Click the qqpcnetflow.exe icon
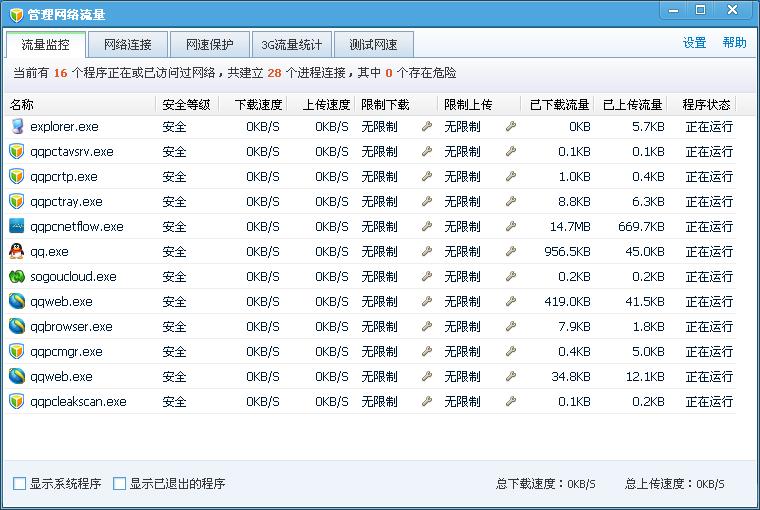The image size is (760, 510). tap(17, 227)
